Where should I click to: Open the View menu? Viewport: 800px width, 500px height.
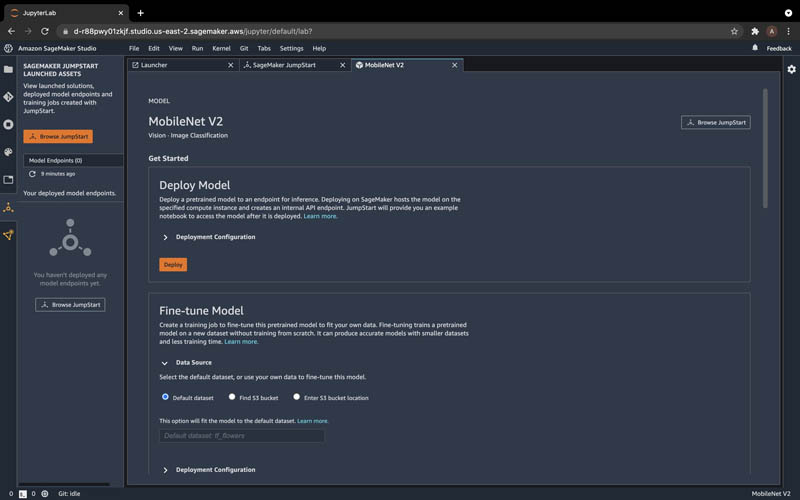point(176,48)
